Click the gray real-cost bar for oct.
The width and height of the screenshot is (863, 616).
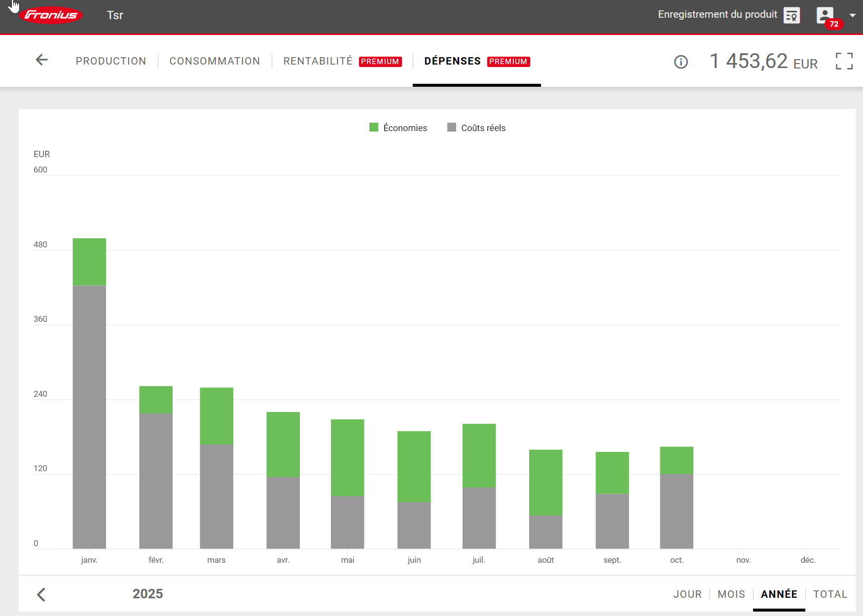(x=677, y=511)
